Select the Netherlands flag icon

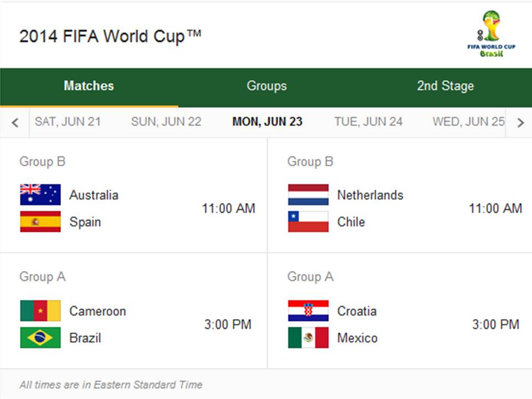[x=308, y=195]
